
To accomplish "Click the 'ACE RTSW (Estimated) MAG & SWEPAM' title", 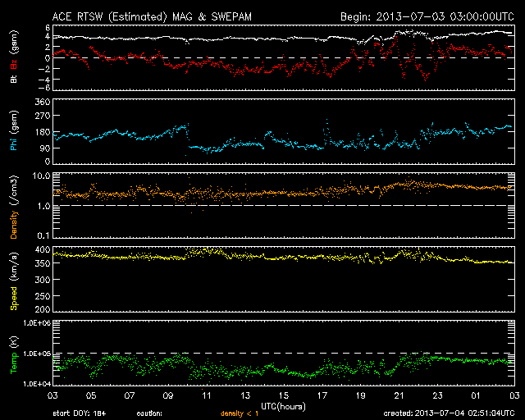I will coord(152,16).
